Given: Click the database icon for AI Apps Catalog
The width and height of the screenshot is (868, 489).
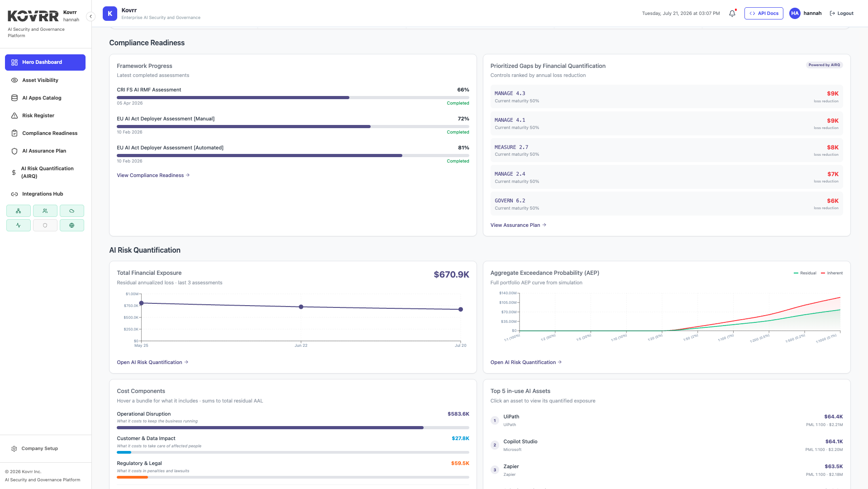Looking at the screenshot, I should point(14,98).
